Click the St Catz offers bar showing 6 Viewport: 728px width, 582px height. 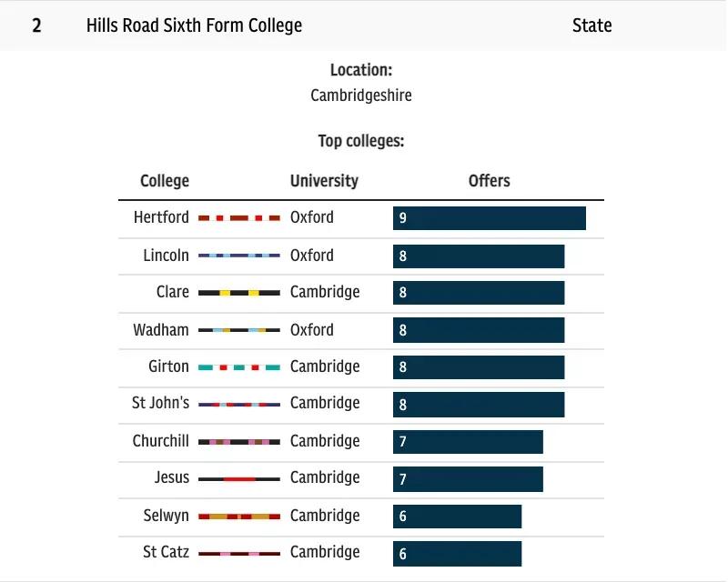click(457, 554)
